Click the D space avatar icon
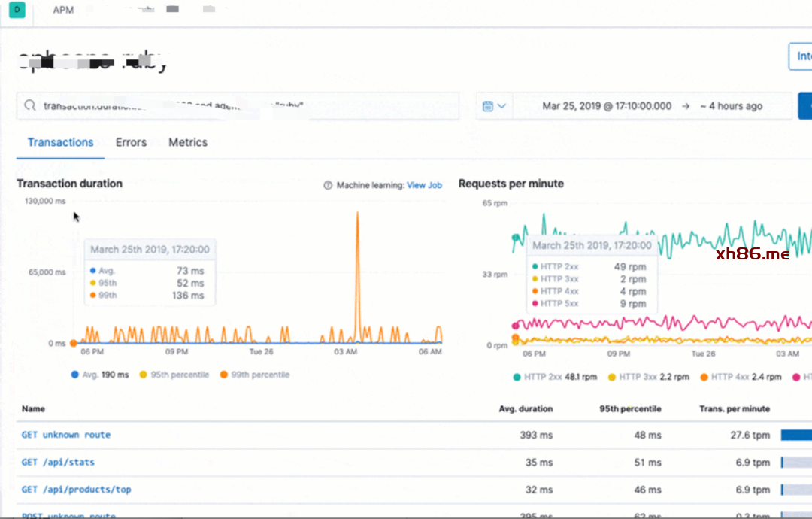Viewport: 812px width, 519px height. pyautogui.click(x=17, y=11)
